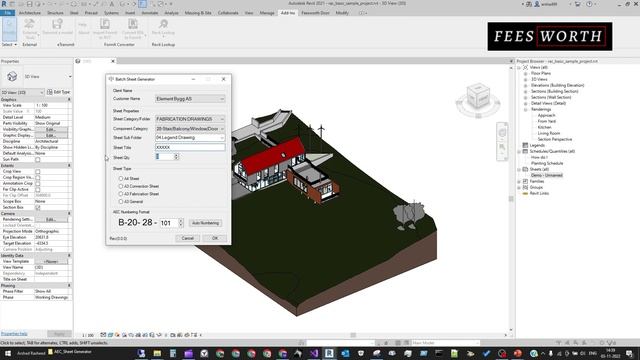Select the A3 General radio option

(121, 202)
